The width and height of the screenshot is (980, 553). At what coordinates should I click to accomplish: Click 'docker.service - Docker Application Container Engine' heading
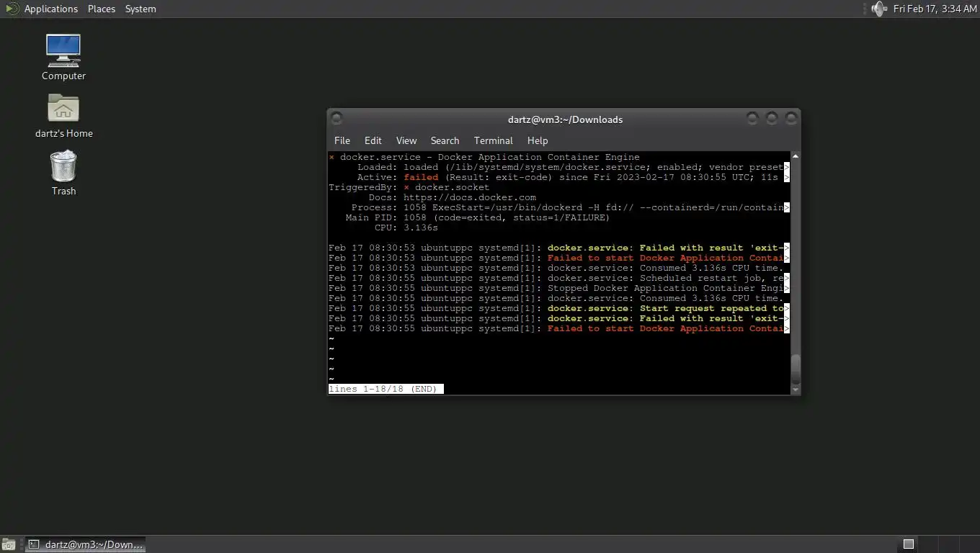coord(489,157)
